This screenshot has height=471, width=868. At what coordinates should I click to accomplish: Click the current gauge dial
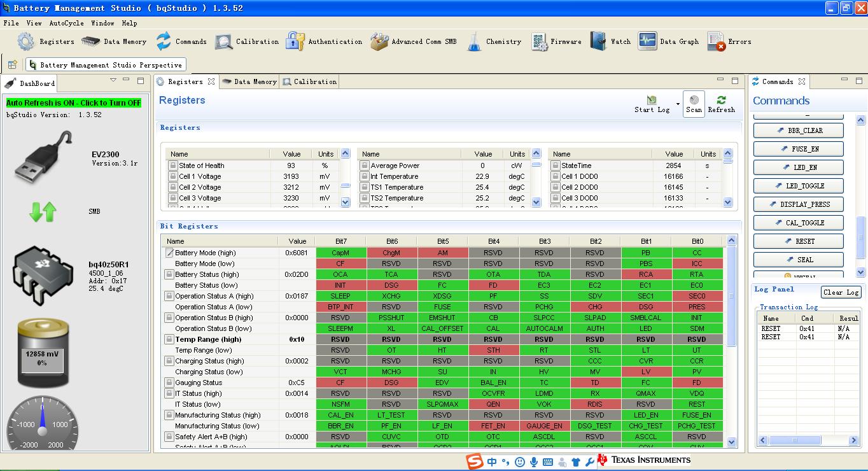click(43, 423)
